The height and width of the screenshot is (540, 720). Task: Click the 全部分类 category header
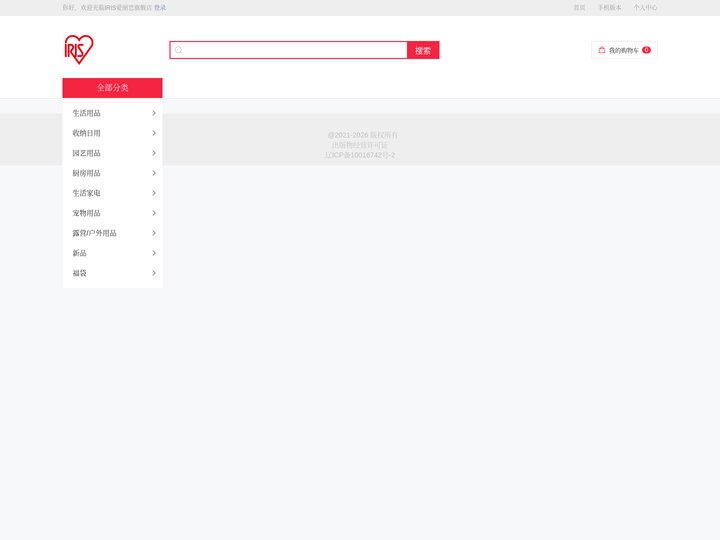pyautogui.click(x=112, y=88)
